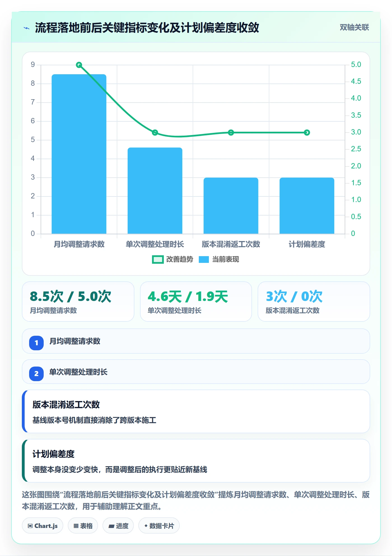This screenshot has width=392, height=556.
Task: Click the summary paragraph starting with 这张图围绕
Action: 196,501
